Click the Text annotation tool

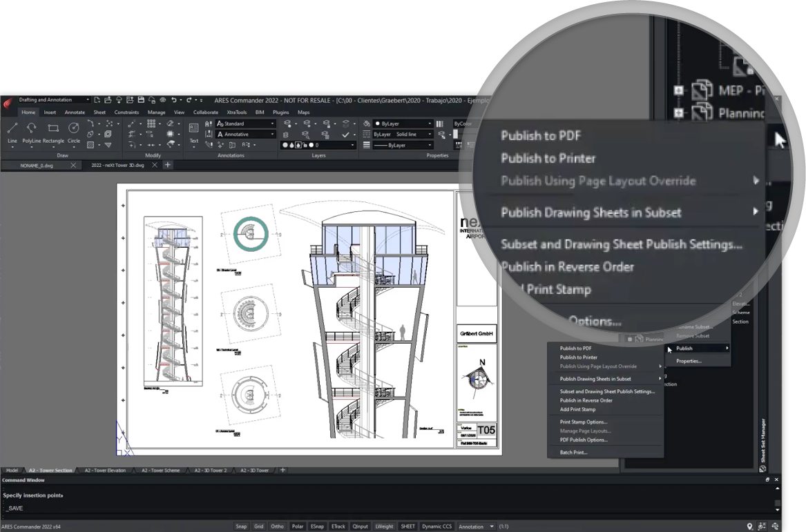pos(194,132)
